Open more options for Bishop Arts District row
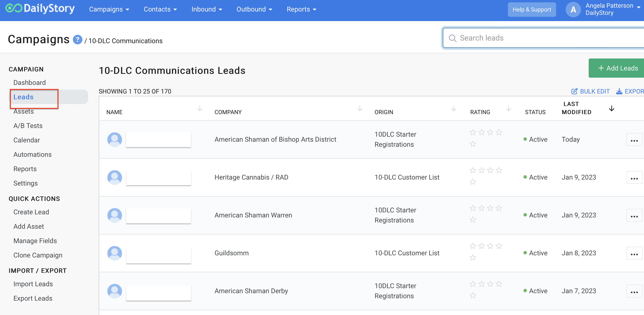 [634, 140]
